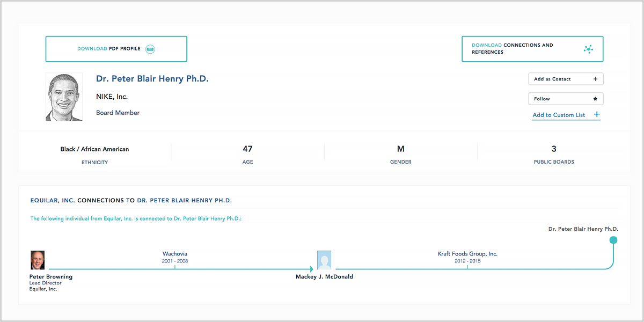Click the 'following individual from Equilar' description text
This screenshot has height=322, width=644.
point(136,219)
